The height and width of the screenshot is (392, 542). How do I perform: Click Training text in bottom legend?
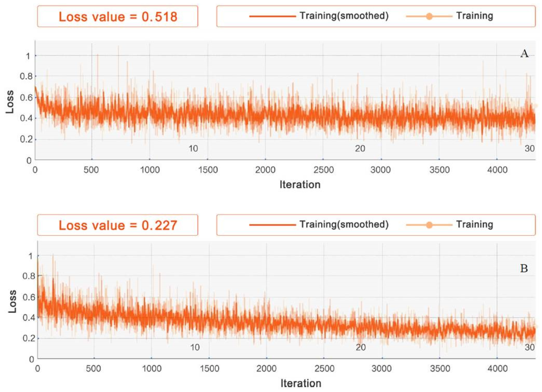[x=475, y=224]
